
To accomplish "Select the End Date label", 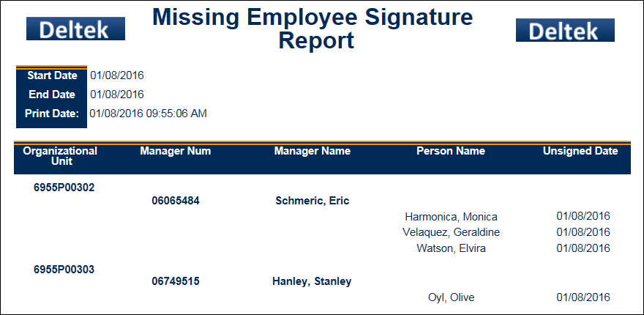I will point(52,94).
